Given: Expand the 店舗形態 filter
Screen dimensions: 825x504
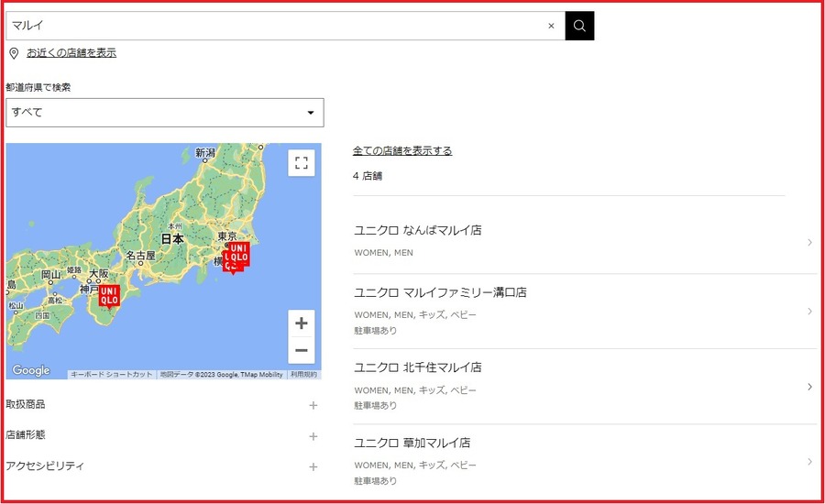Looking at the screenshot, I should [162, 435].
